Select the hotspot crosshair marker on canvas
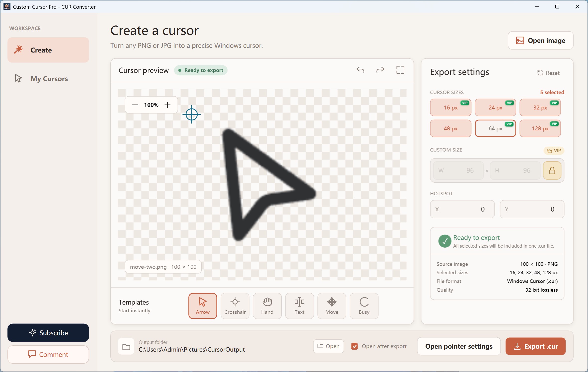The image size is (588, 372). point(192,114)
